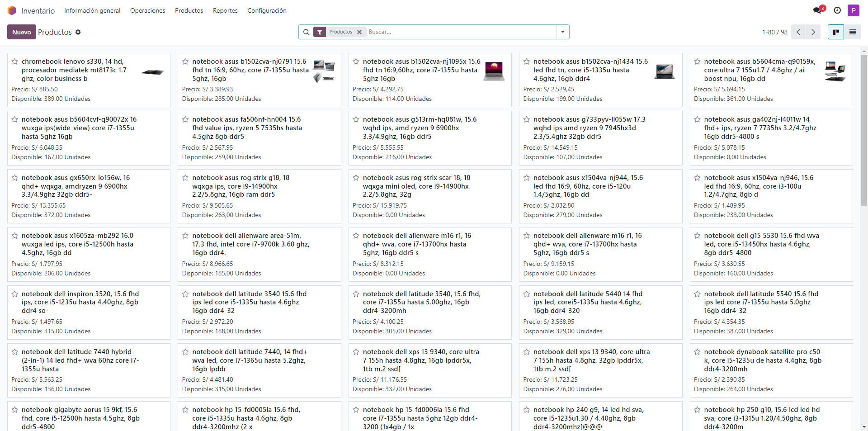Open the Odoo Inventario app home icon
This screenshot has height=431, width=868.
[12, 10]
